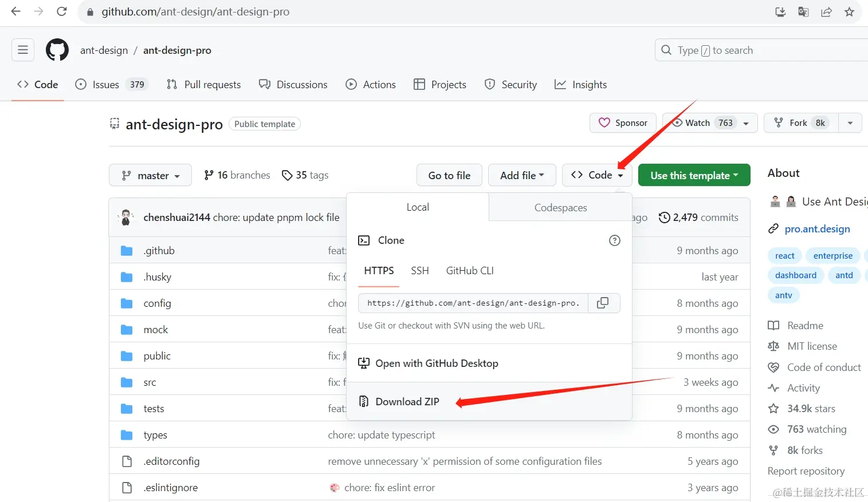
Task: Click the HTTPS clone URL field
Action: click(474, 303)
